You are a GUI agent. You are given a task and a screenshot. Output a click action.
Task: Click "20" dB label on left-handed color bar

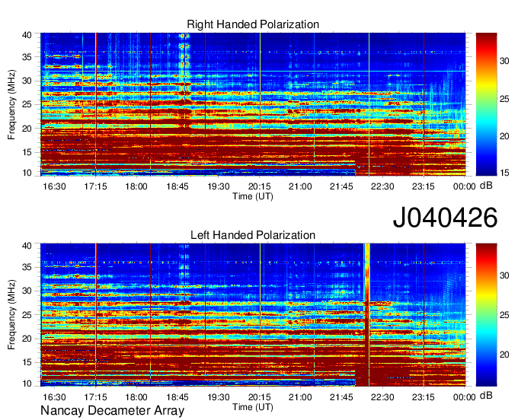pyautogui.click(x=504, y=355)
